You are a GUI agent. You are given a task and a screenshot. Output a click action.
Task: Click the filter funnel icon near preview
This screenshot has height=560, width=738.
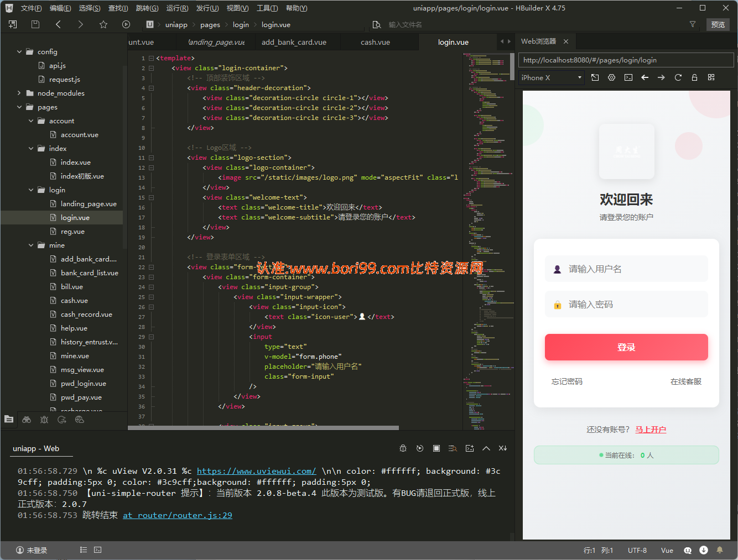[693, 24]
